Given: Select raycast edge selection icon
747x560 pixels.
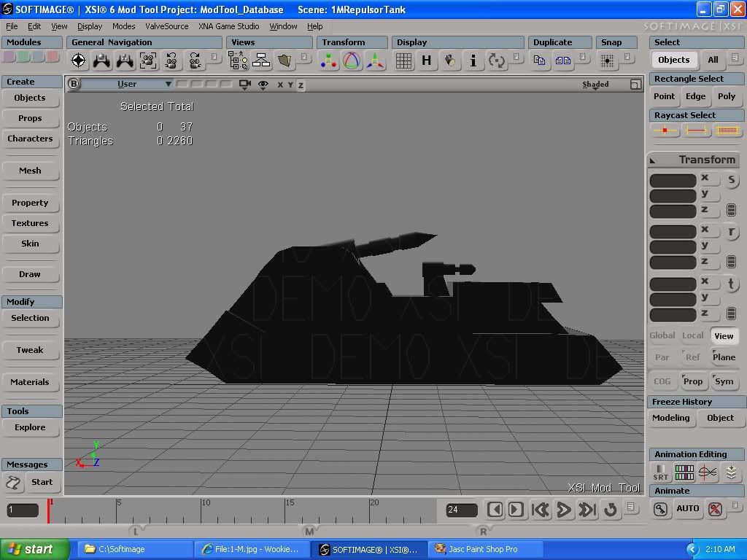Looking at the screenshot, I should point(695,130).
